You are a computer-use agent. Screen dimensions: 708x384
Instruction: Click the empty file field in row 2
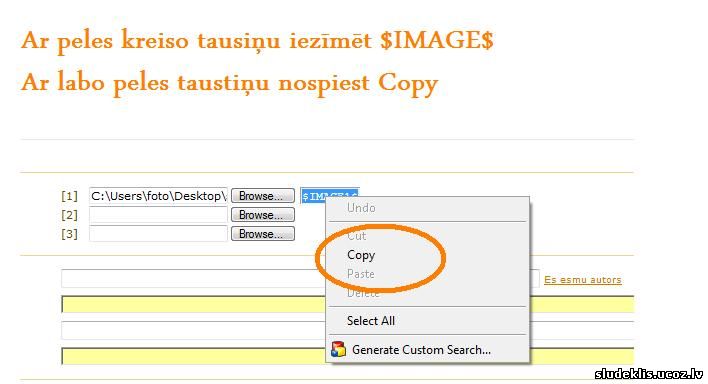[158, 215]
